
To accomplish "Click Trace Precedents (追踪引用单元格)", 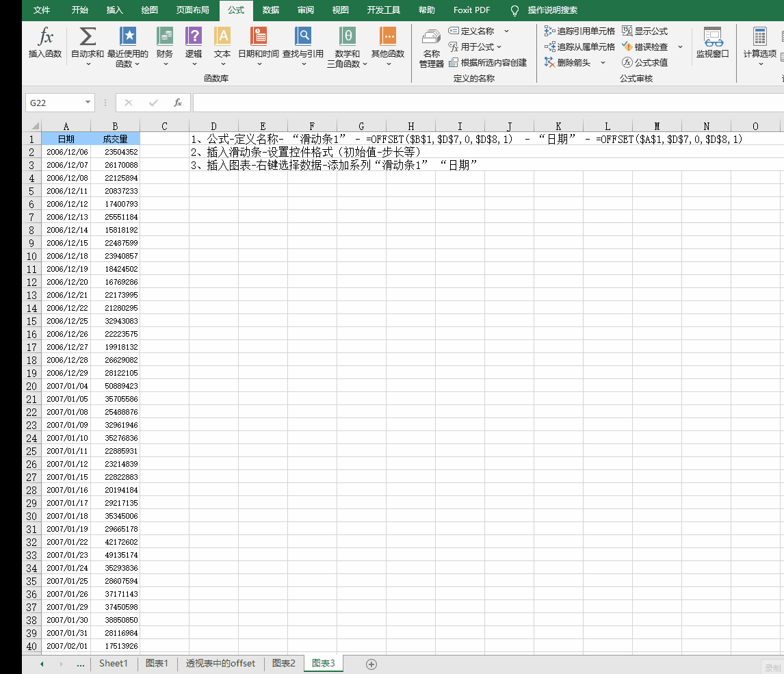I will pyautogui.click(x=579, y=31).
